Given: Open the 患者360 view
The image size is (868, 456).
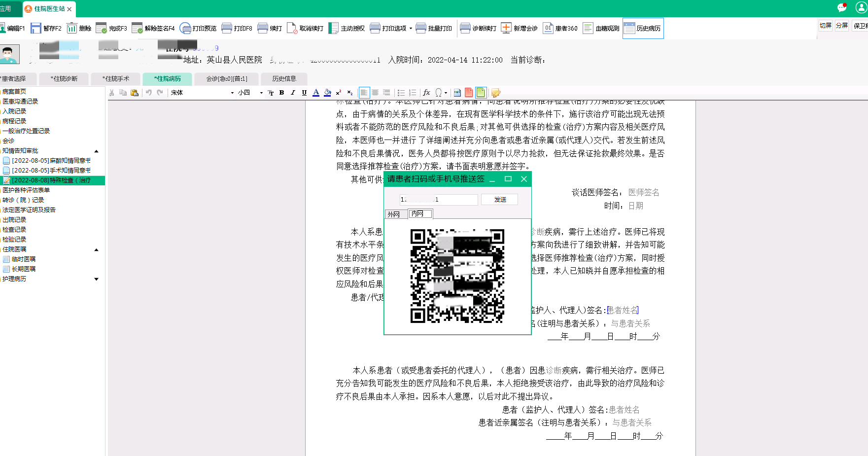Looking at the screenshot, I should tap(560, 28).
